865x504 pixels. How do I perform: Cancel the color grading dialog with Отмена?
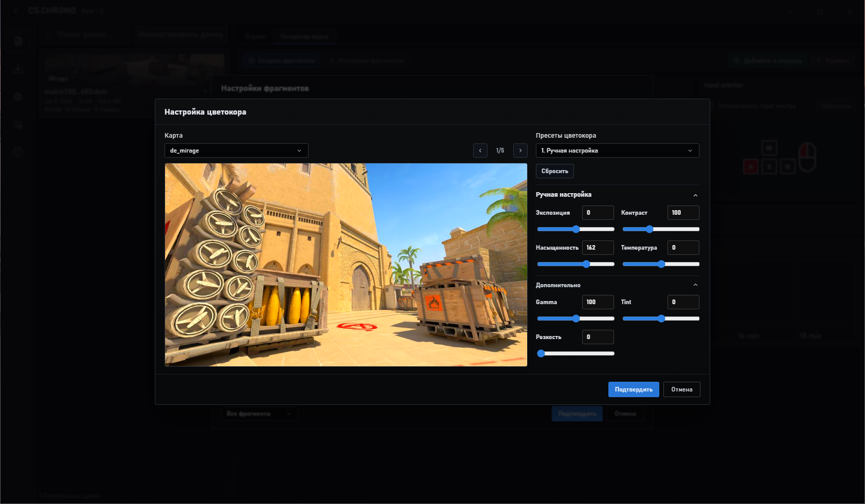pos(682,389)
